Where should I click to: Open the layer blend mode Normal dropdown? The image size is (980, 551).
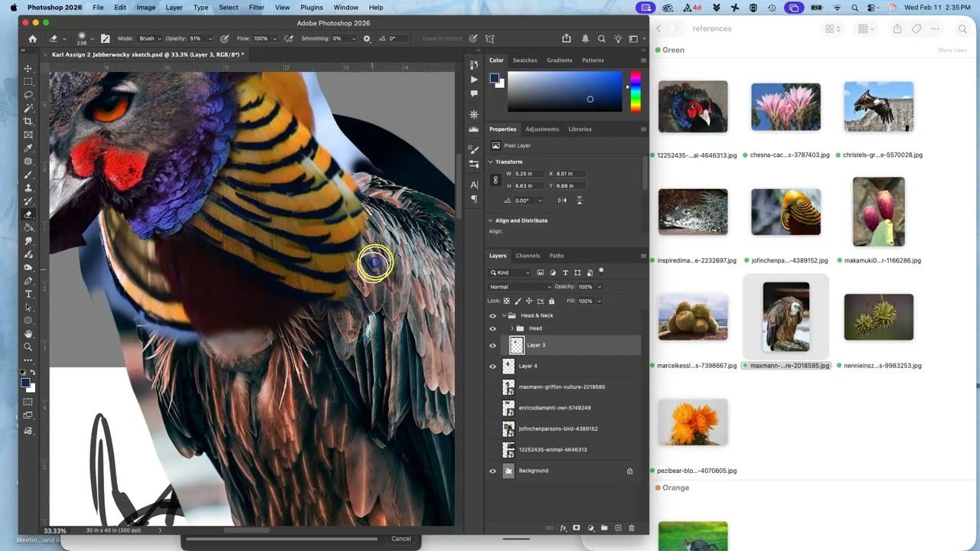click(x=520, y=286)
